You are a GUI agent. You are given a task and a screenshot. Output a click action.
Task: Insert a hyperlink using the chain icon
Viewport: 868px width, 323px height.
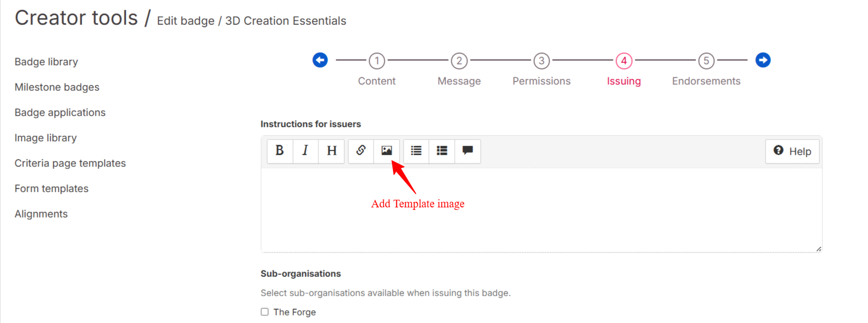tap(361, 151)
